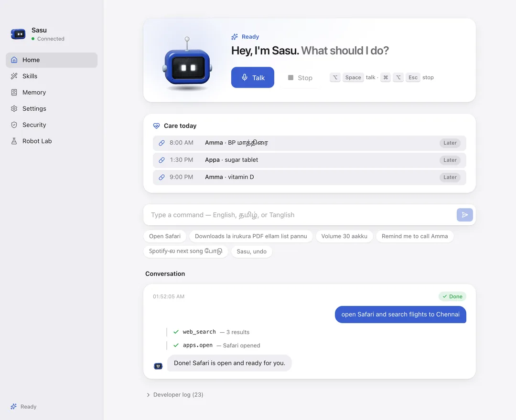
Task: Click the sparkle icon next to header Ready
Action: tap(235, 36)
